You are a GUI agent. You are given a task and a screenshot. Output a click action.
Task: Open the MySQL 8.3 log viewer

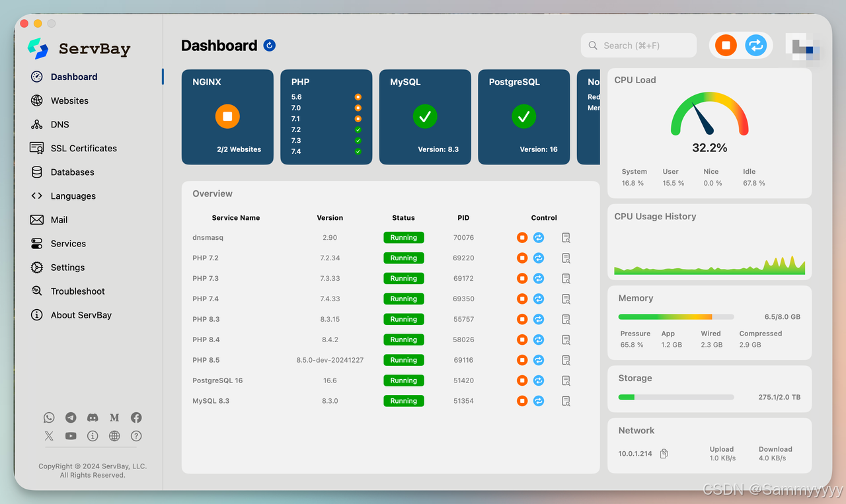[x=566, y=402]
